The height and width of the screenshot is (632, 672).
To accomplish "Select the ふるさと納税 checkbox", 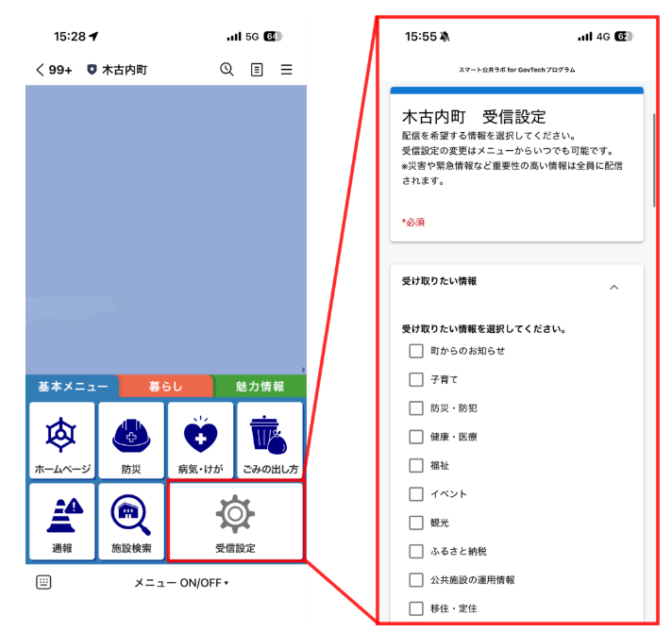I will point(415,551).
